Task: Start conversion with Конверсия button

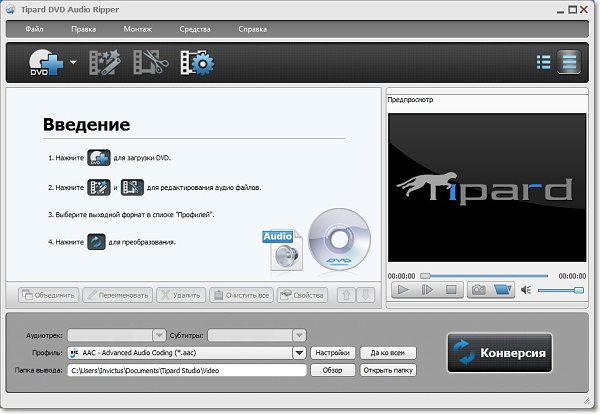Action: pos(500,352)
